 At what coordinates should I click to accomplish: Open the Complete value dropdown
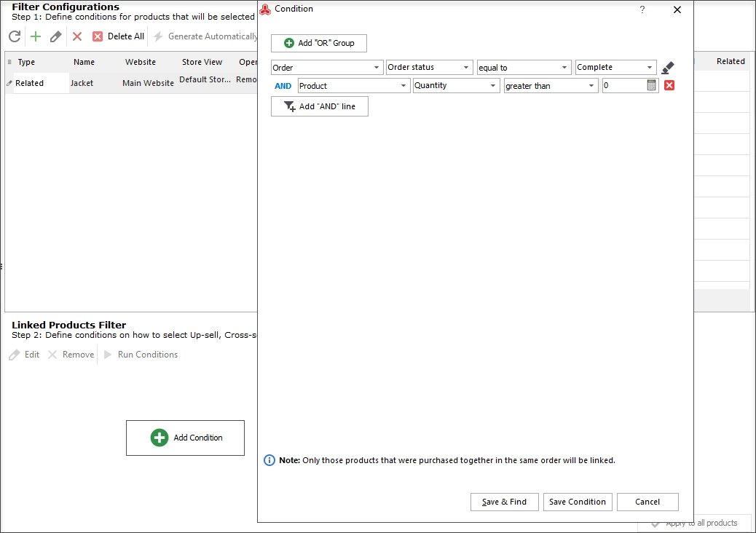click(x=615, y=67)
